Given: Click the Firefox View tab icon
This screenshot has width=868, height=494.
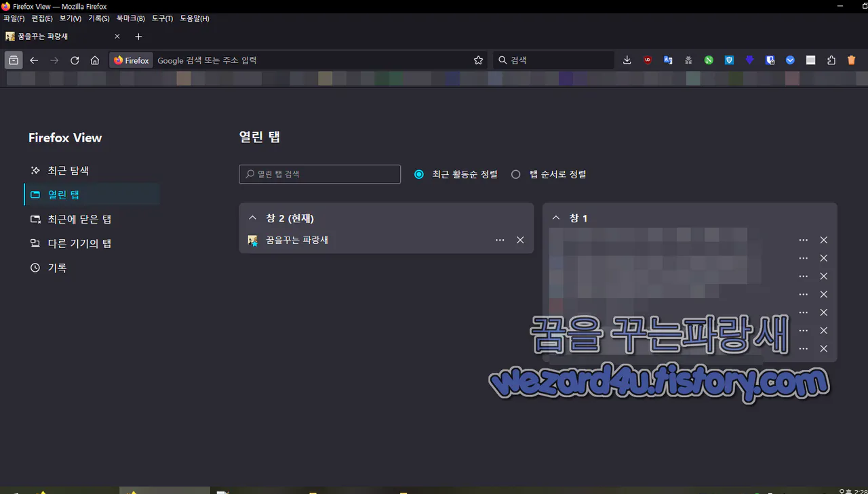Looking at the screenshot, I should tap(13, 60).
